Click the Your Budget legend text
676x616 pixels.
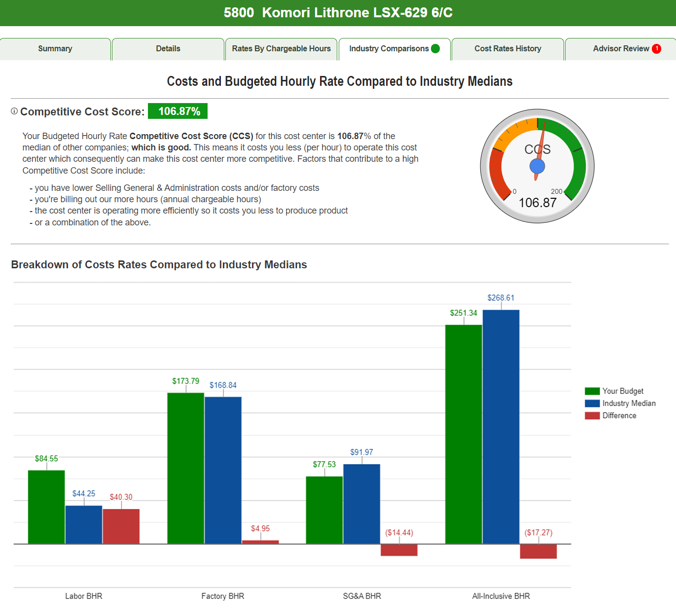(x=623, y=391)
